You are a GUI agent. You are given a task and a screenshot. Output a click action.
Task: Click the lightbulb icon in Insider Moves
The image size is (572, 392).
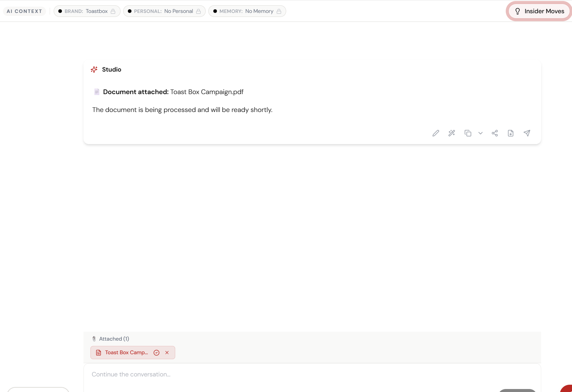[x=517, y=11]
